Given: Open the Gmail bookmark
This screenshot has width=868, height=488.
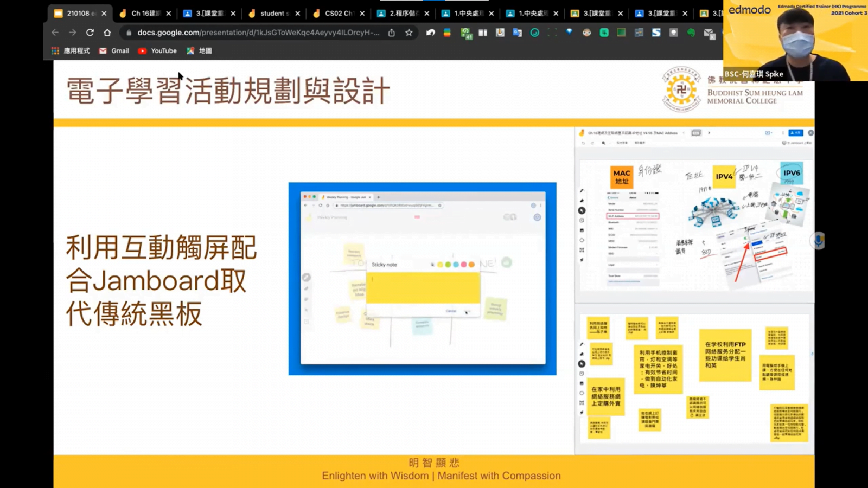Looking at the screenshot, I should click(114, 51).
